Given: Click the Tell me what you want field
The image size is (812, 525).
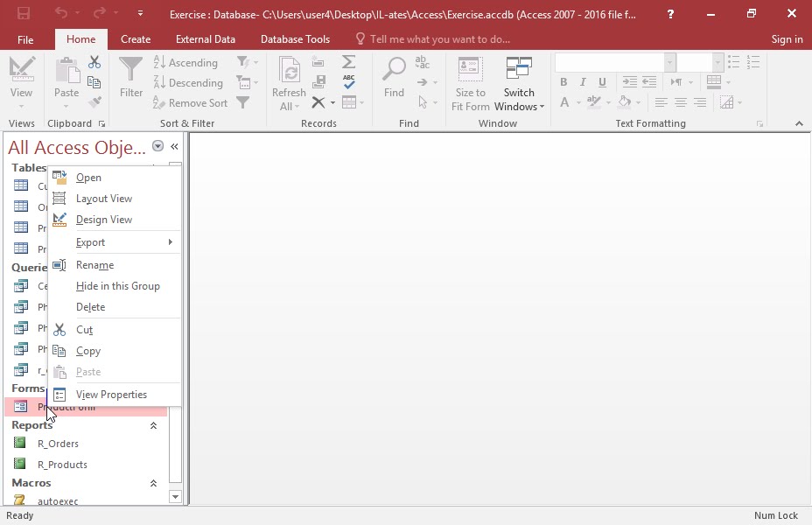Looking at the screenshot, I should click(439, 39).
